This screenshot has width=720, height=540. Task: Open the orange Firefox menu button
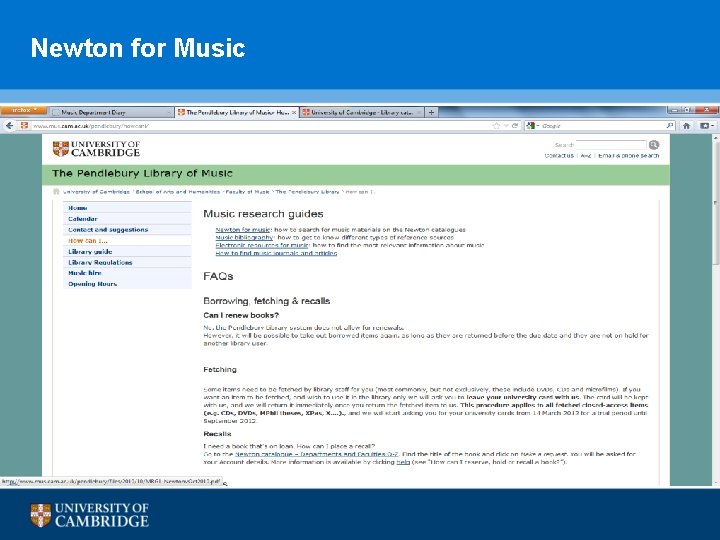(x=23, y=111)
